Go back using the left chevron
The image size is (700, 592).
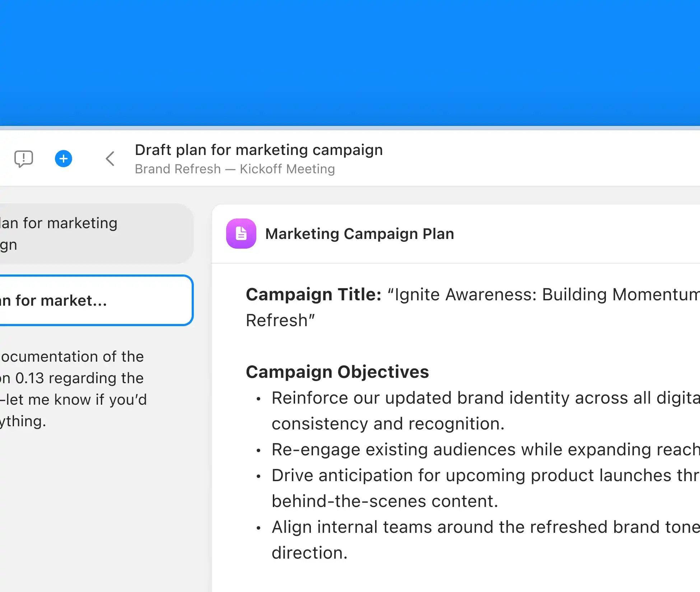110,159
